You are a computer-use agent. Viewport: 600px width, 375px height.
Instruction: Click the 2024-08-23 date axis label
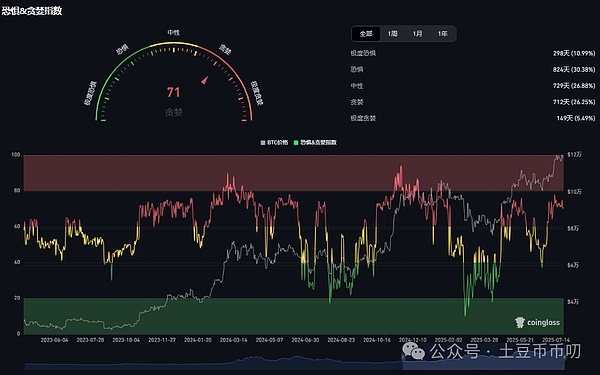pyautogui.click(x=341, y=340)
